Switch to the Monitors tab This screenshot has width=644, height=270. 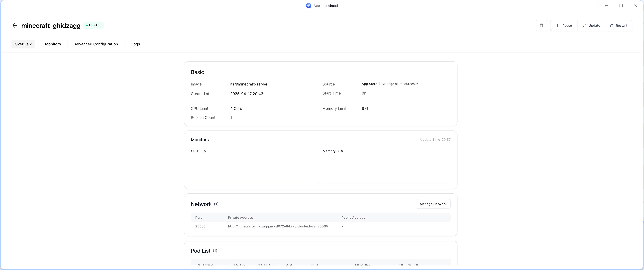pyautogui.click(x=53, y=44)
